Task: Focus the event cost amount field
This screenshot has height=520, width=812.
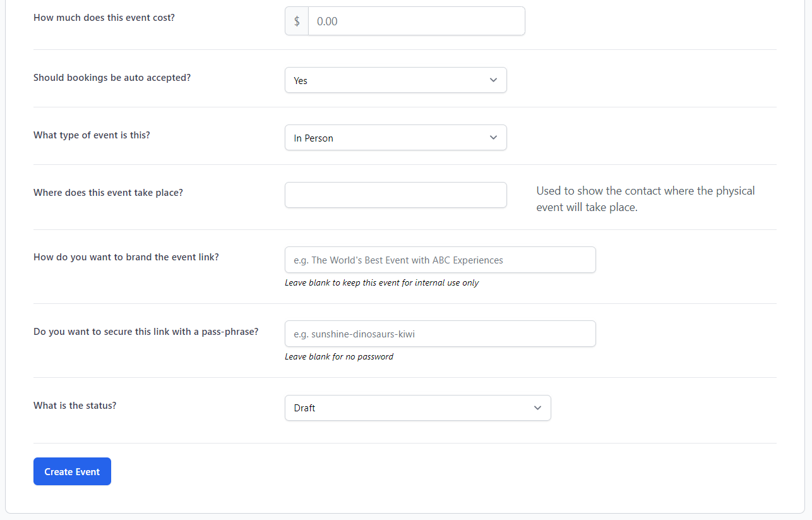Action: pos(416,21)
